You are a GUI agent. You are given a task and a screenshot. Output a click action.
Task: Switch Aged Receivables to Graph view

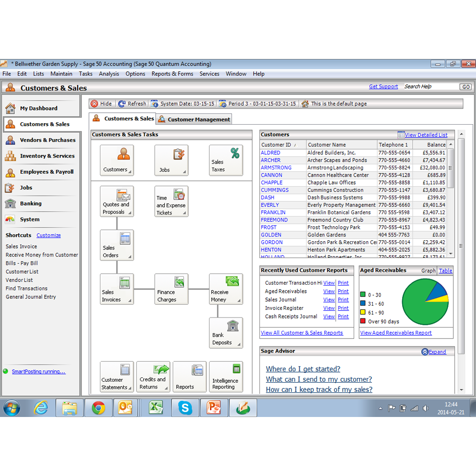click(428, 271)
